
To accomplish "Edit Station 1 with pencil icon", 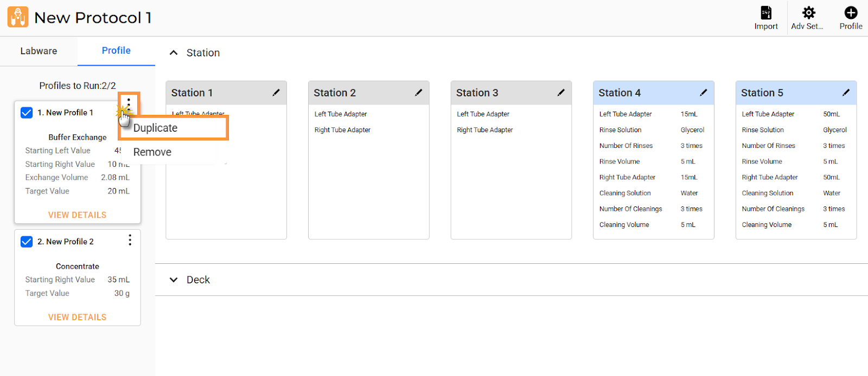I will [x=276, y=93].
